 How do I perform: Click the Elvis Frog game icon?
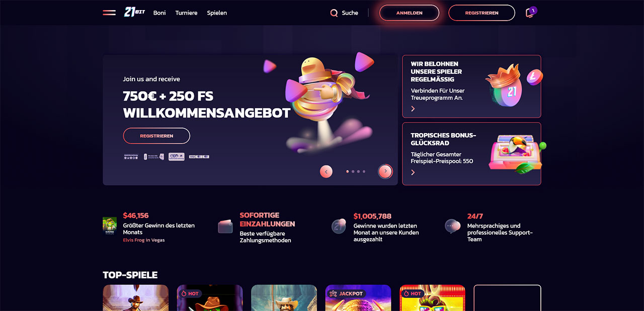[x=110, y=226]
